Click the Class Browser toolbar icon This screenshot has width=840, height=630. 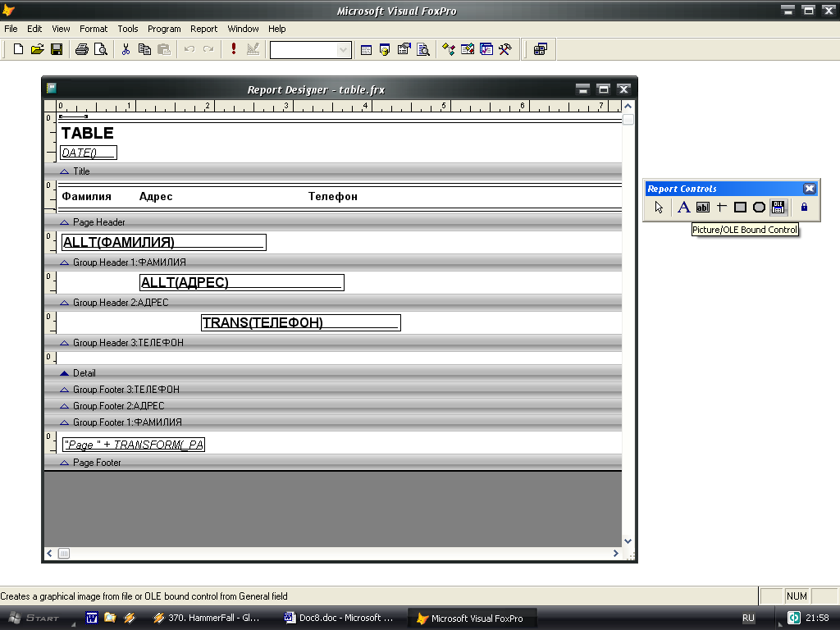point(449,50)
